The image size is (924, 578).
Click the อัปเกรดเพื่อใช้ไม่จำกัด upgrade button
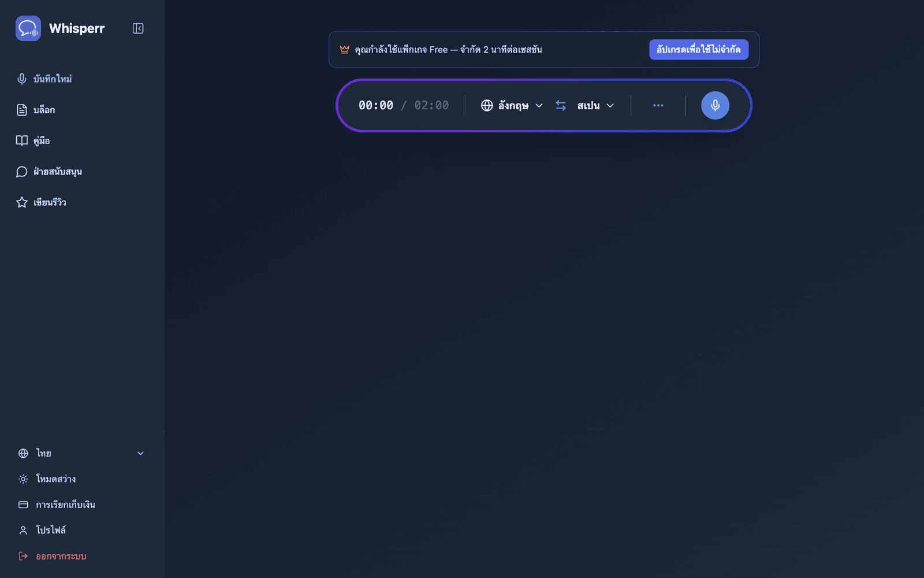click(x=699, y=50)
